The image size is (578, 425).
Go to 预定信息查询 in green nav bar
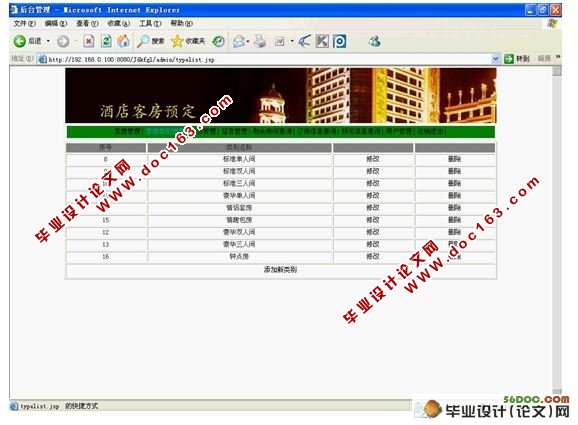[362, 132]
